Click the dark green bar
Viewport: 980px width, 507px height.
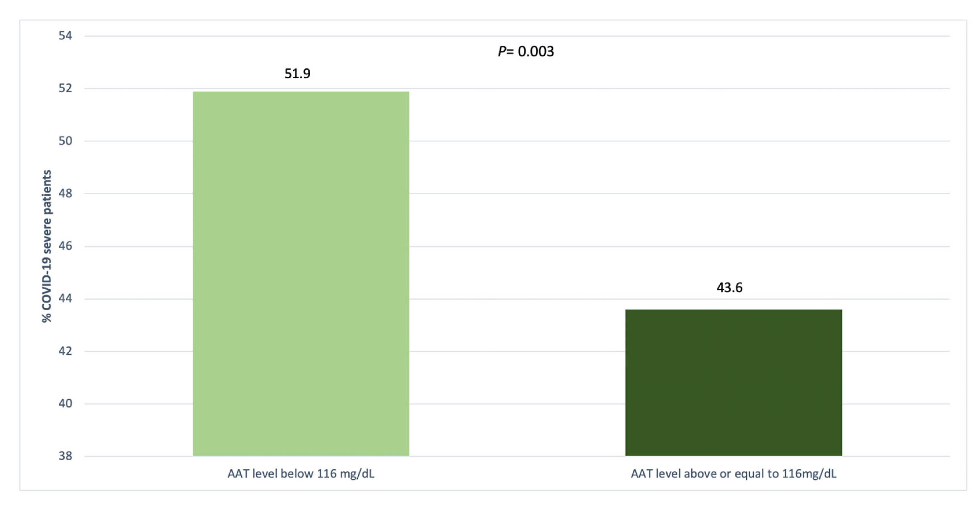pos(733,382)
